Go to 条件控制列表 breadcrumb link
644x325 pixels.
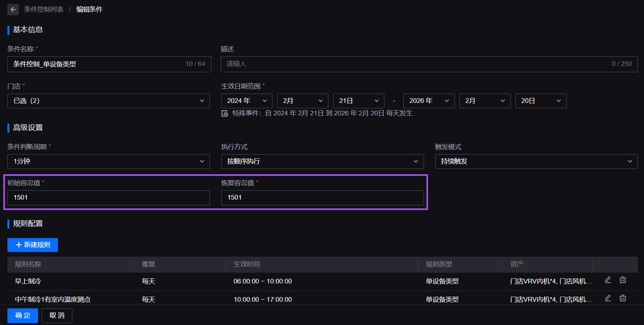coord(44,10)
